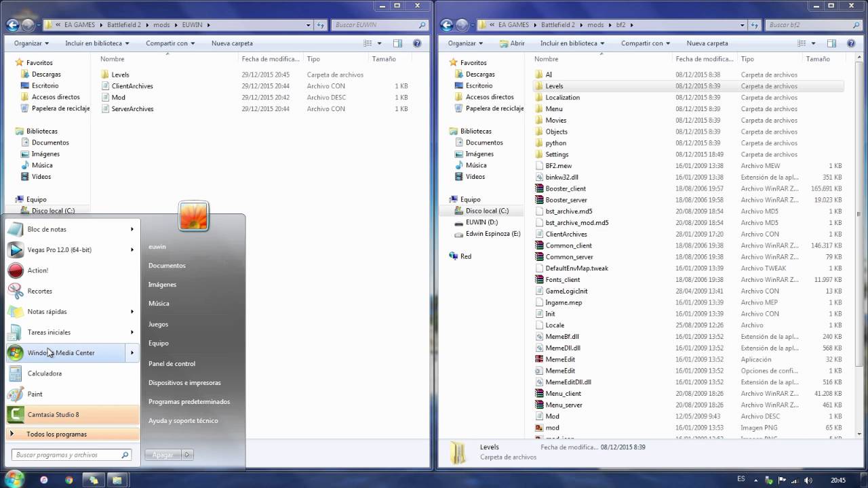
Task: Start the Action! recorder app
Action: click(73, 270)
